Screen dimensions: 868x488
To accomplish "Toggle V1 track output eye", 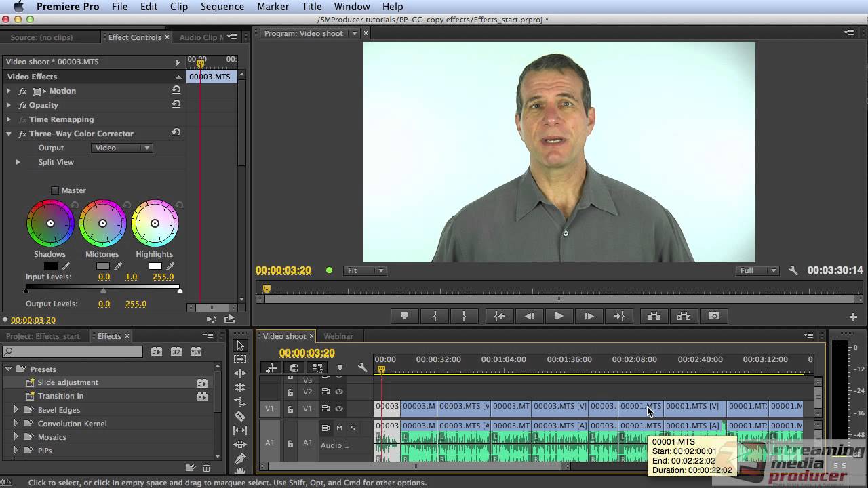I will click(339, 409).
